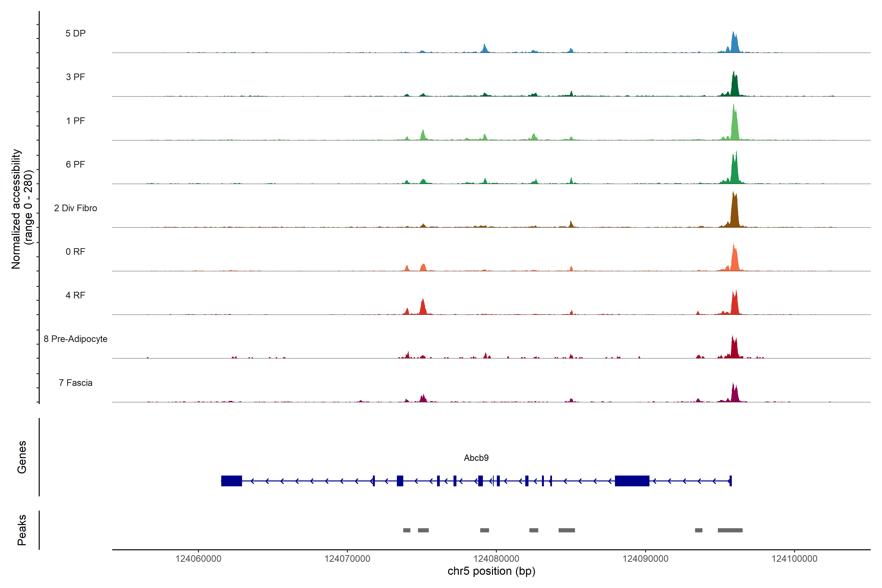
Task: Click the largest Abcb9 exon block
Action: [632, 481]
